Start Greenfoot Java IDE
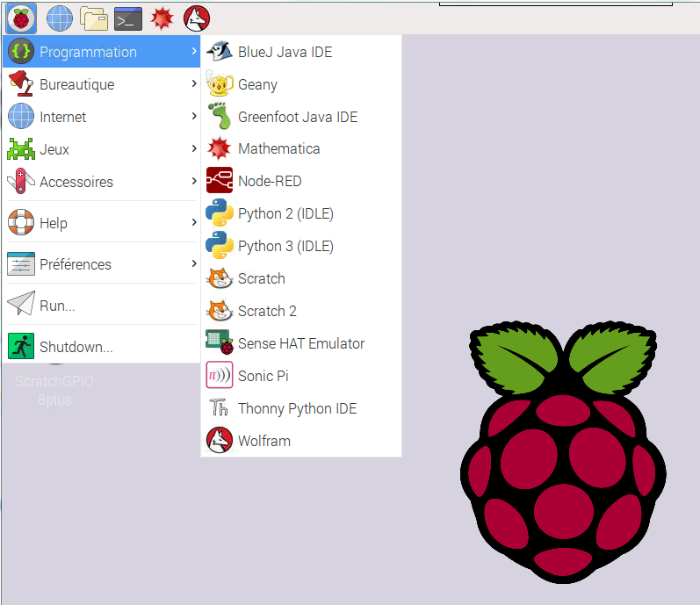The height and width of the screenshot is (605, 700). (x=301, y=117)
